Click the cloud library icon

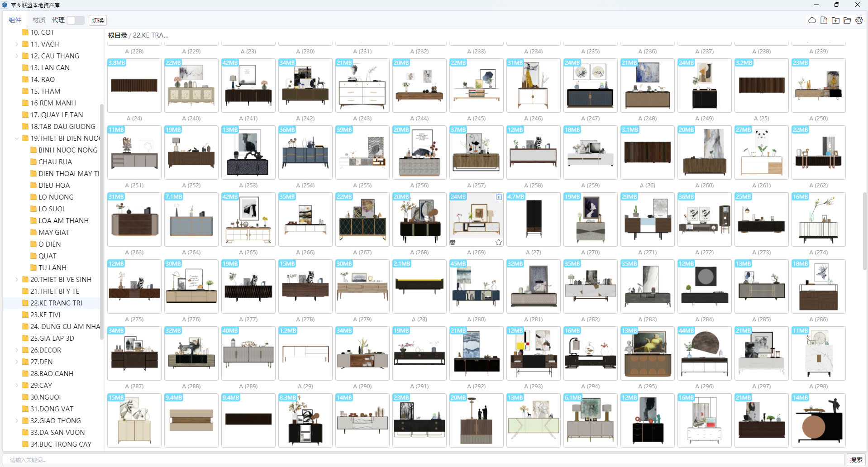(x=812, y=20)
